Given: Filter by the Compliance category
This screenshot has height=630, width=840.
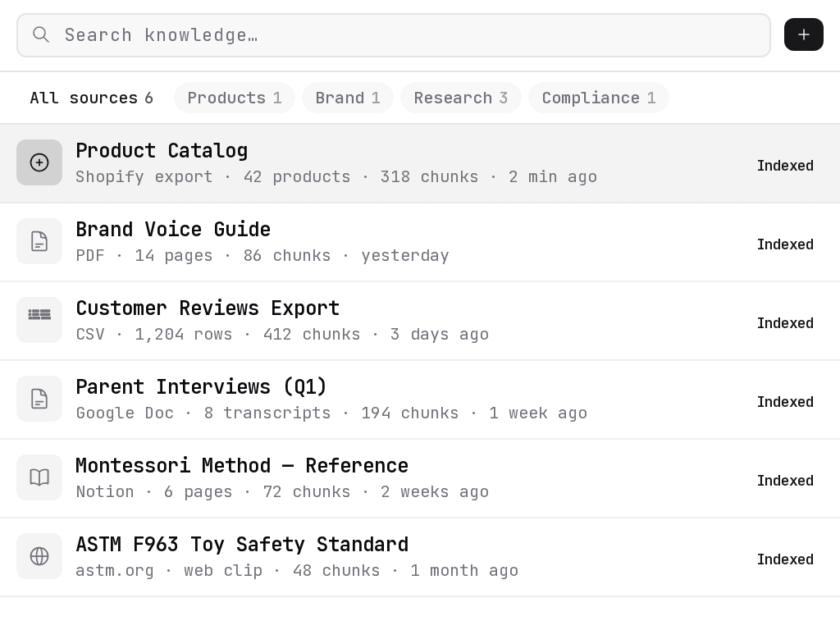Looking at the screenshot, I should tap(598, 98).
